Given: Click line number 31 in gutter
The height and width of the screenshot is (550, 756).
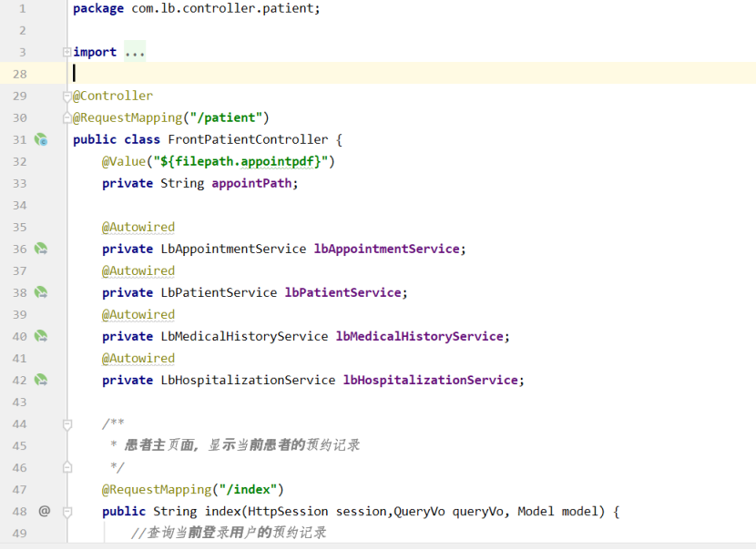Looking at the screenshot, I should tap(20, 140).
